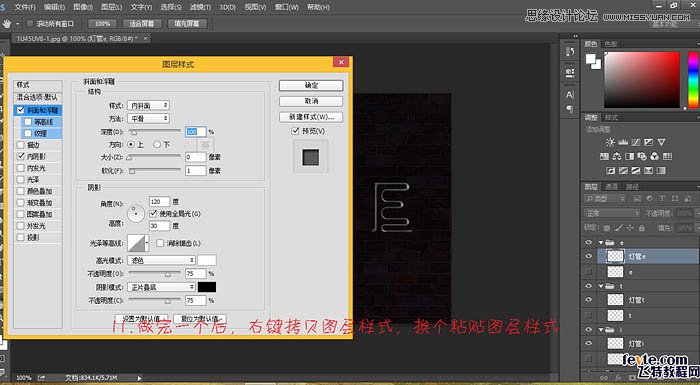
Task: Click the 适合屏幕 button
Action: coord(142,23)
